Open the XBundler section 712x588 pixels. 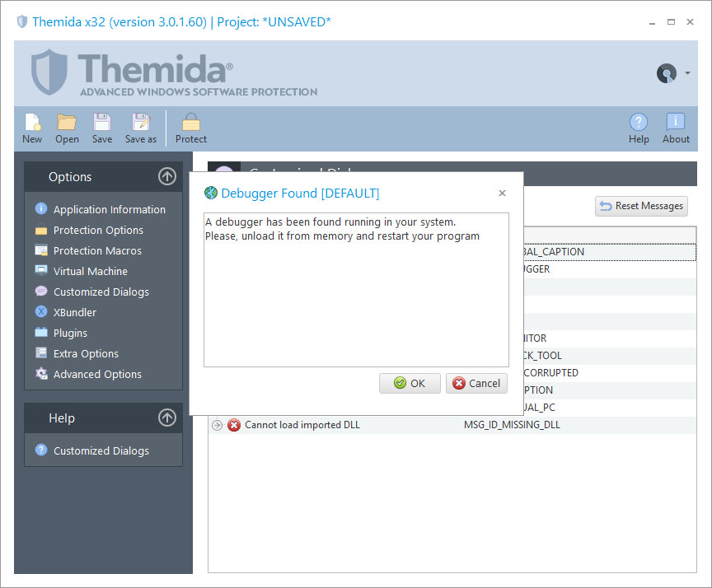(75, 313)
